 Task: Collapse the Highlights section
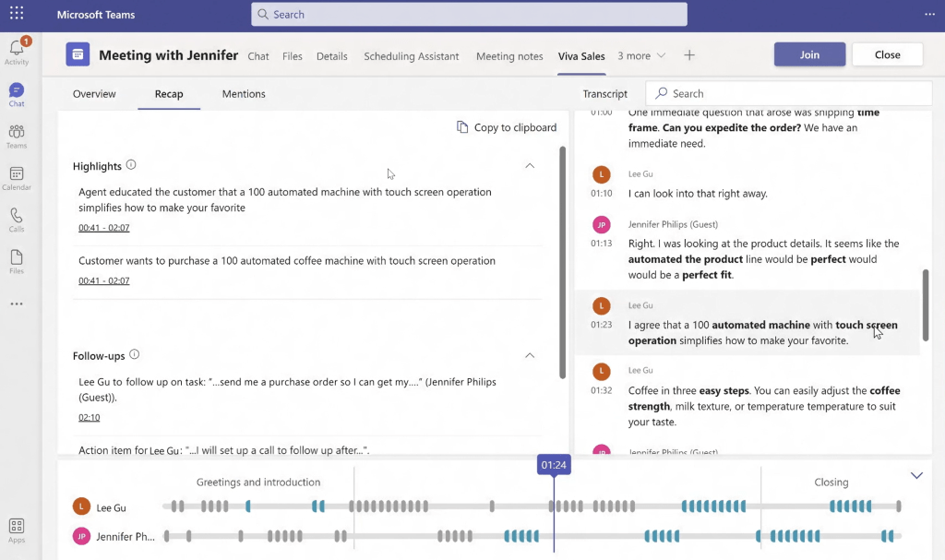pos(530,166)
